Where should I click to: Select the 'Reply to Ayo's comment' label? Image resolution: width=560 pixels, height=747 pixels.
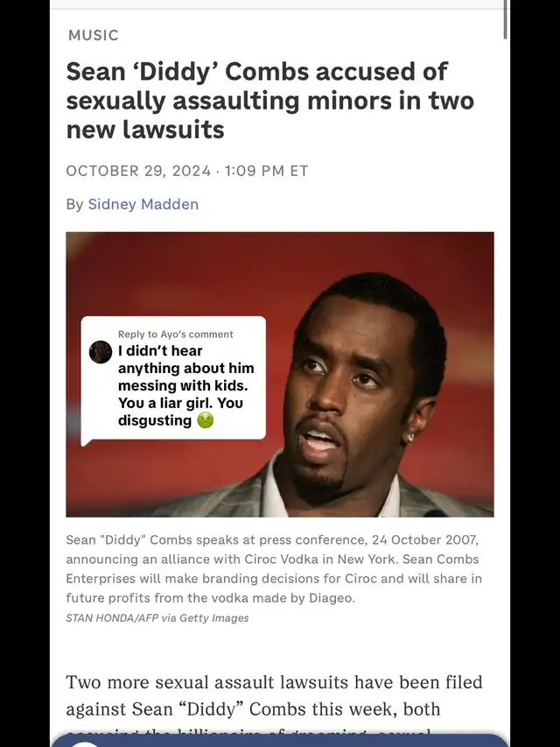(x=176, y=334)
